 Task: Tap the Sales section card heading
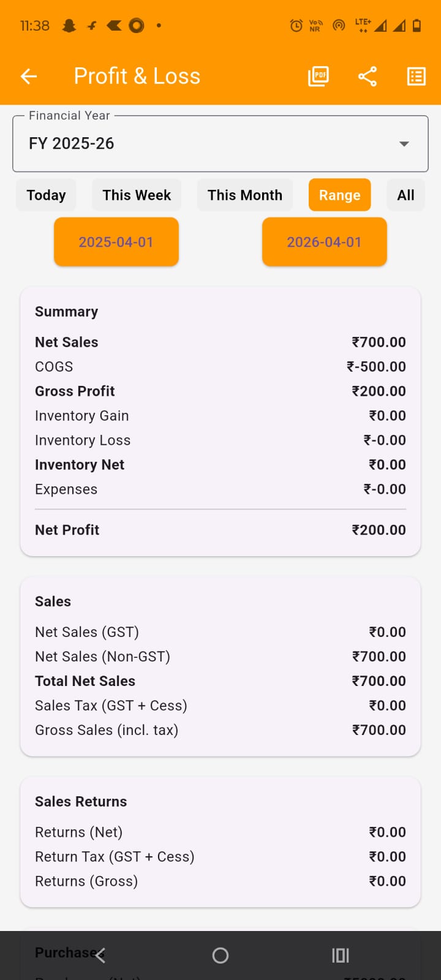pos(53,601)
